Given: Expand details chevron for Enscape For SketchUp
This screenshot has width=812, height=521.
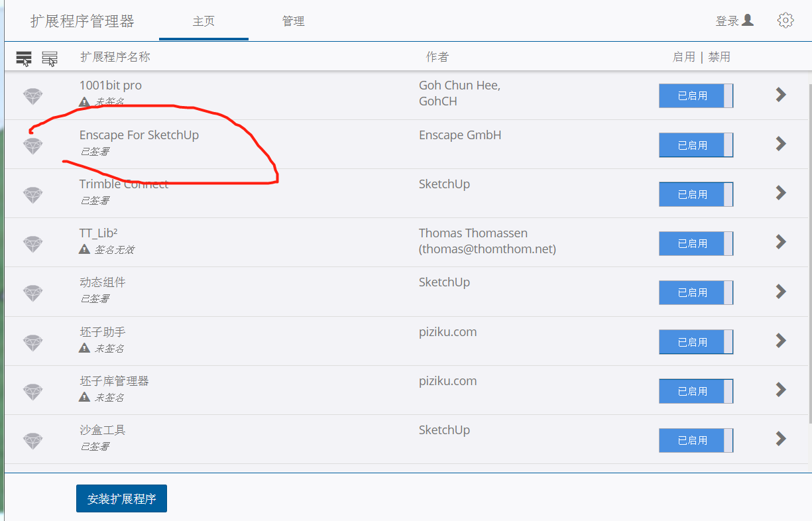Looking at the screenshot, I should [781, 143].
